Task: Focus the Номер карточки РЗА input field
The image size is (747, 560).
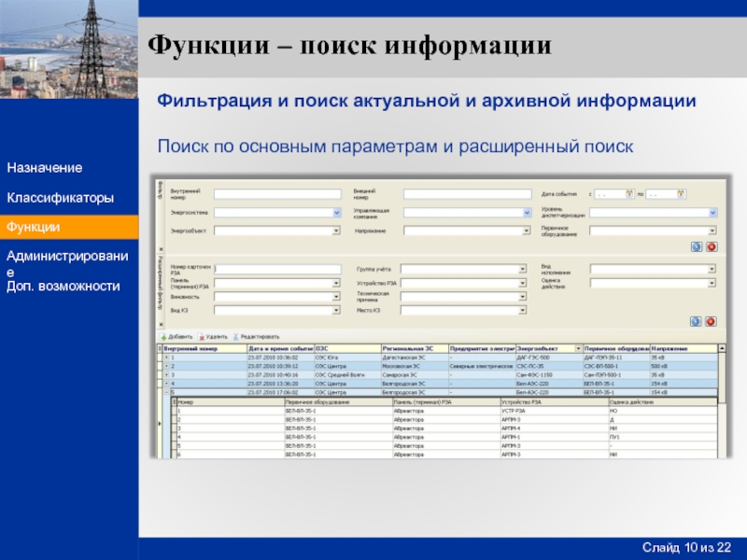Action: click(x=277, y=269)
